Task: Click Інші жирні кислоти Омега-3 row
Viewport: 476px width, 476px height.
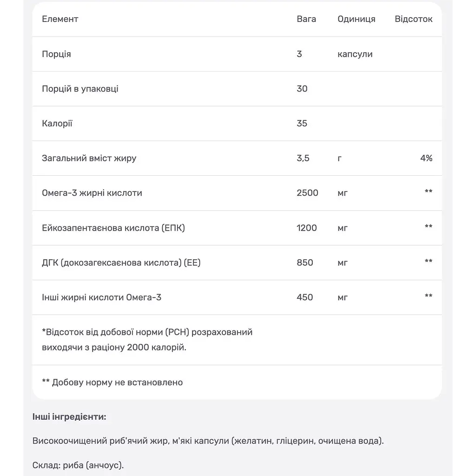Action: tap(237, 297)
